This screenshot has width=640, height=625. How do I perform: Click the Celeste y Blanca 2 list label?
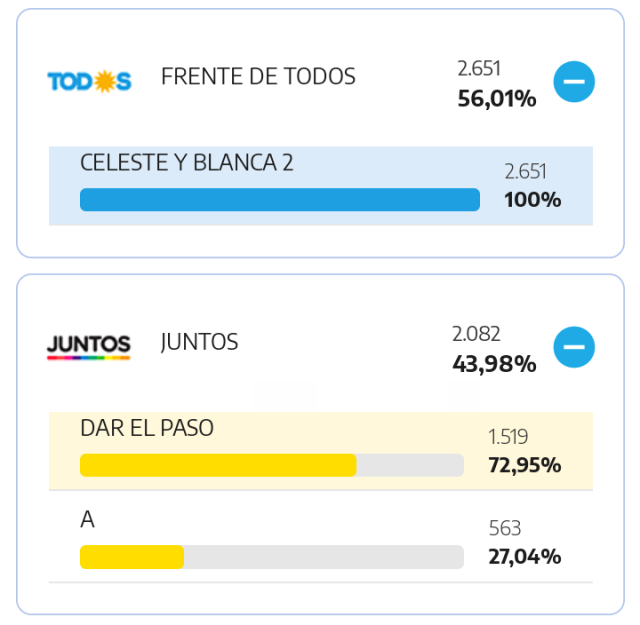187,162
